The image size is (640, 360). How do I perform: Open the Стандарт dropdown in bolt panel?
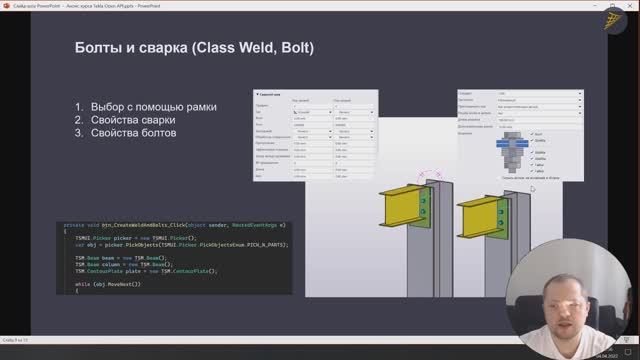point(539,93)
